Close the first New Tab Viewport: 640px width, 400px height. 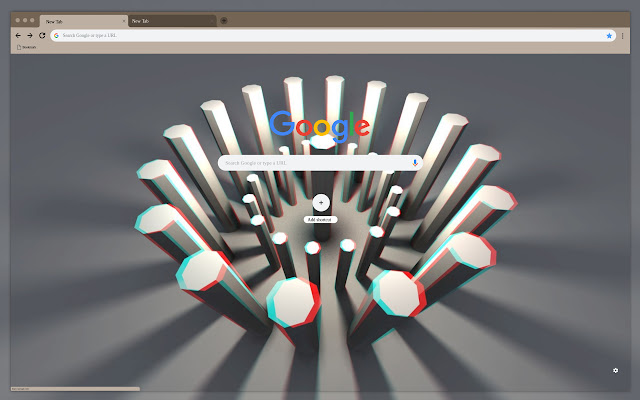pos(124,21)
